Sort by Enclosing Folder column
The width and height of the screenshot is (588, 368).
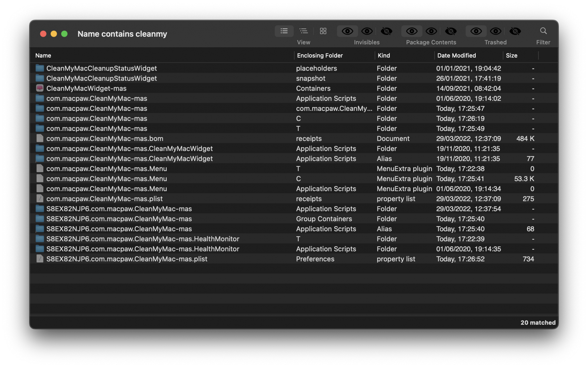(320, 55)
